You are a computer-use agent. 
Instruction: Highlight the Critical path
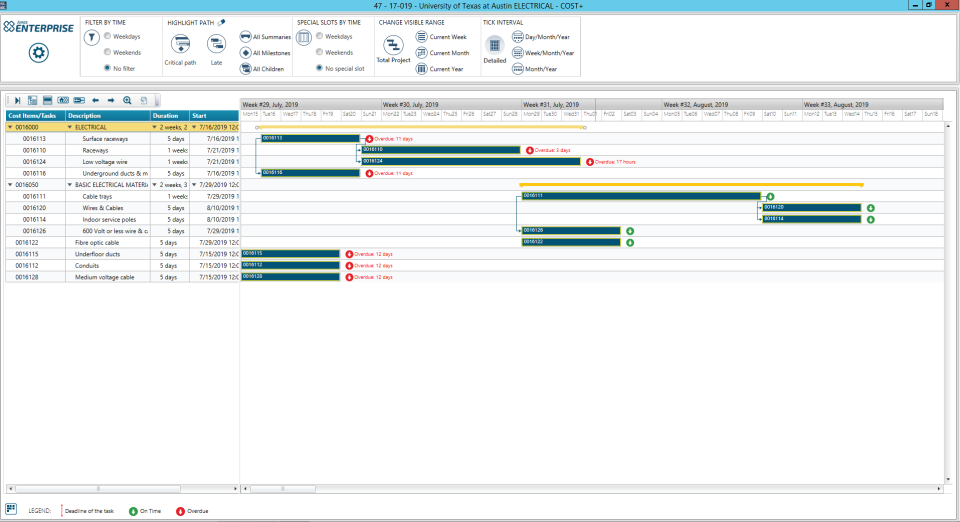(180, 50)
